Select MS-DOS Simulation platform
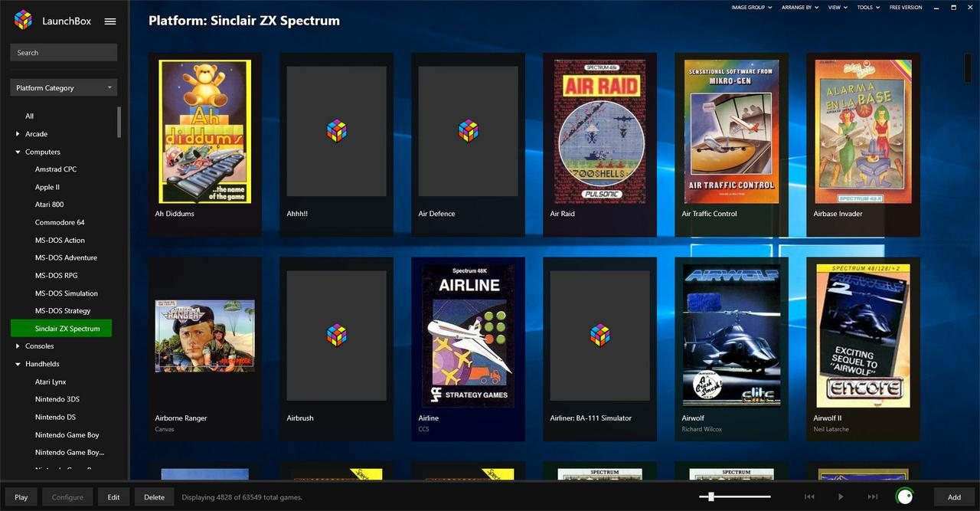The width and height of the screenshot is (980, 511). 67,293
